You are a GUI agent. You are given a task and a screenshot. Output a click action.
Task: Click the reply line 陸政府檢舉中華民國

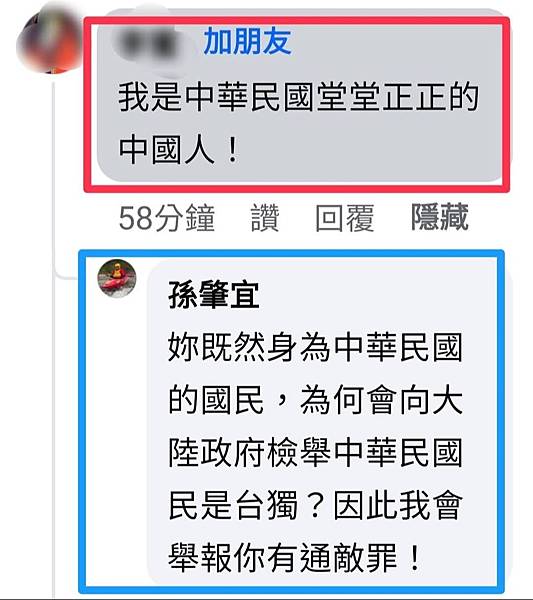coord(316,453)
